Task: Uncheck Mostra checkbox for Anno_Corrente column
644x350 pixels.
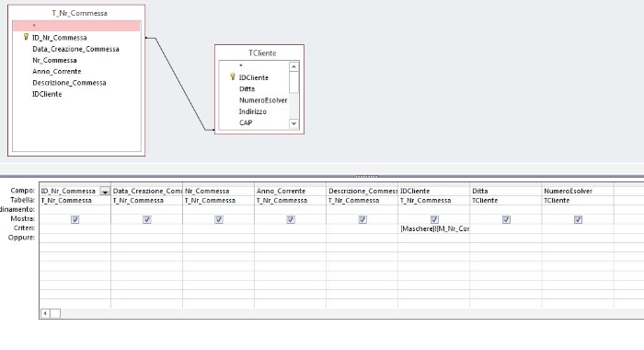Action: (x=291, y=219)
